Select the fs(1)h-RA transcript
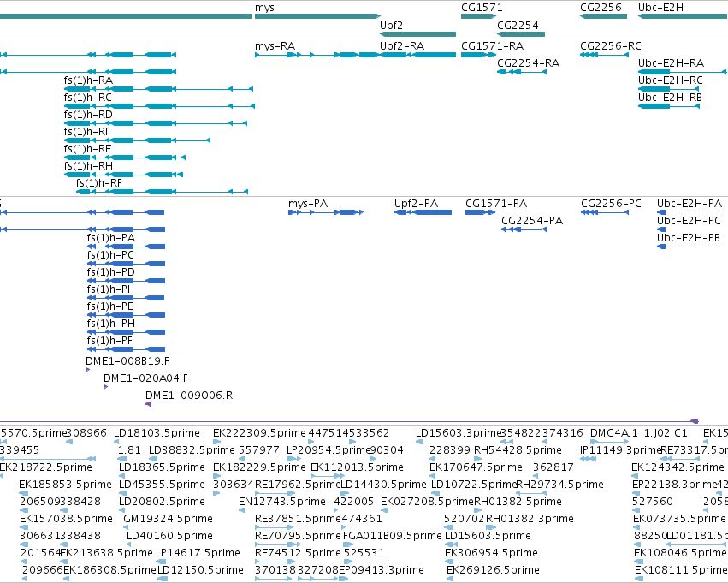The width and height of the screenshot is (728, 583). (158, 89)
